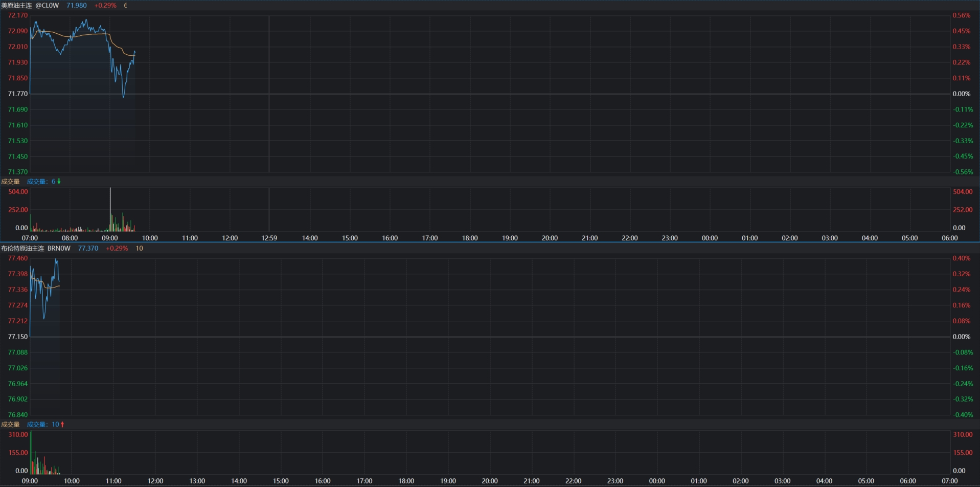Click the 成交量: 6 volume readout
980x487 pixels.
pyautogui.click(x=41, y=182)
